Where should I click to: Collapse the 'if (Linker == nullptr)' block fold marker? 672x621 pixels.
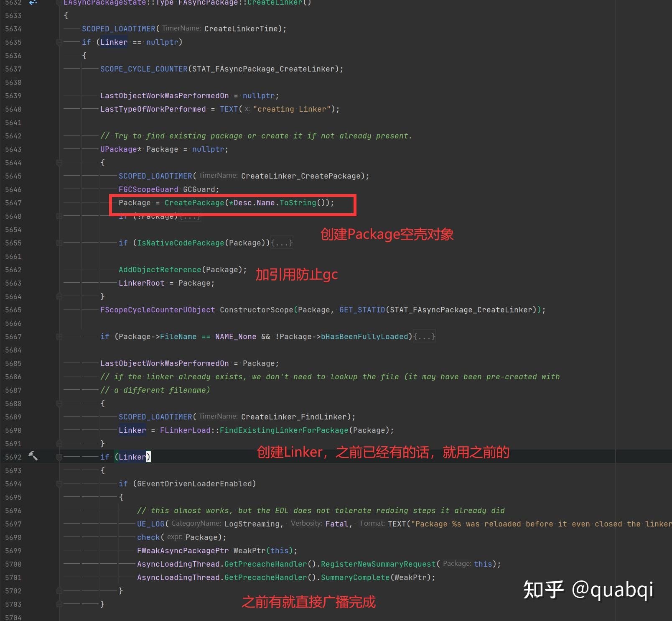coord(59,42)
